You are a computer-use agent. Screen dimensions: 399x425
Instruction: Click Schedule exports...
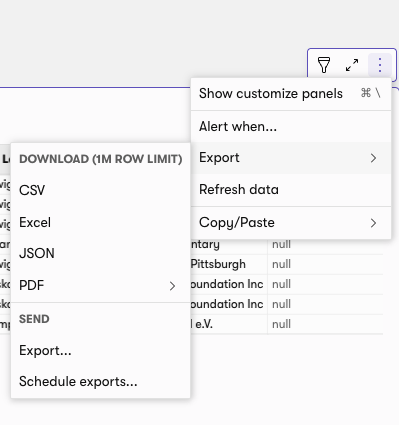tap(101, 381)
